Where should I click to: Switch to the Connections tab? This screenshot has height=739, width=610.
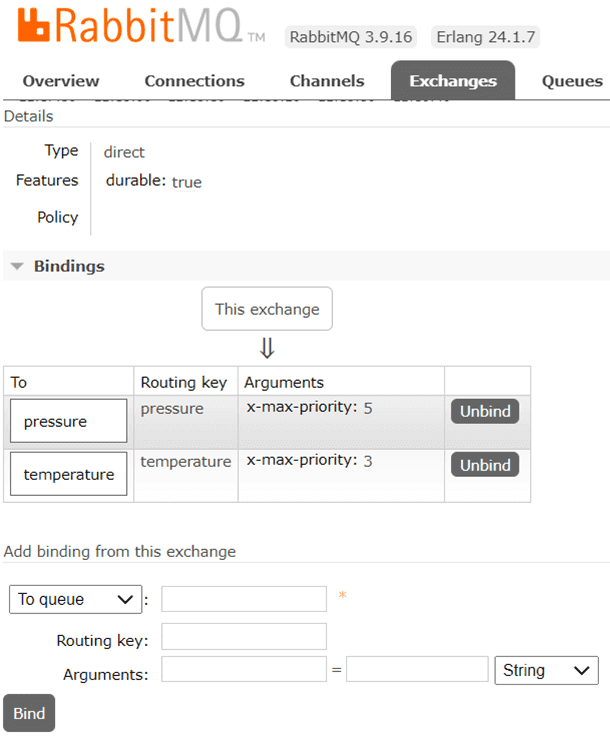point(194,81)
